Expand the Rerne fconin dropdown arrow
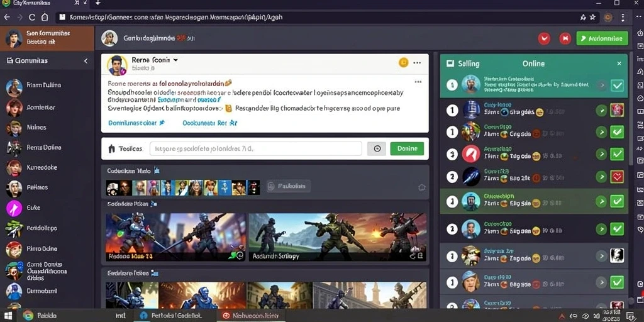644x322 pixels. (175, 60)
